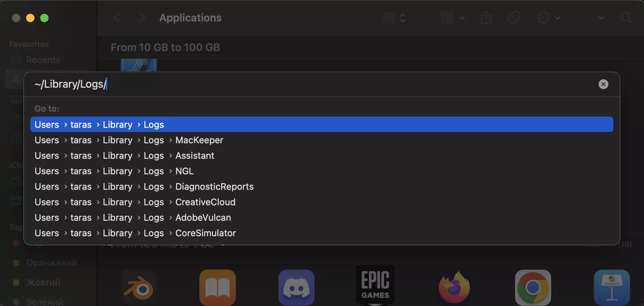Viewport: 644px width, 306px height.
Task: Launch the Discord app icon
Action: 296,287
